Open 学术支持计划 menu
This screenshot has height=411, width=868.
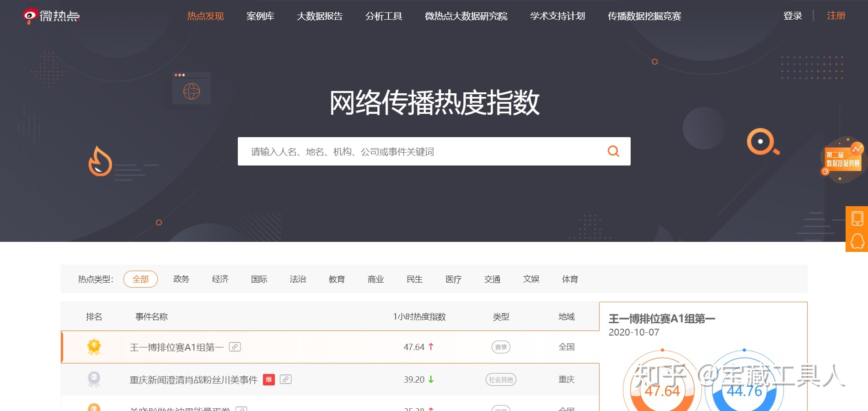point(557,16)
